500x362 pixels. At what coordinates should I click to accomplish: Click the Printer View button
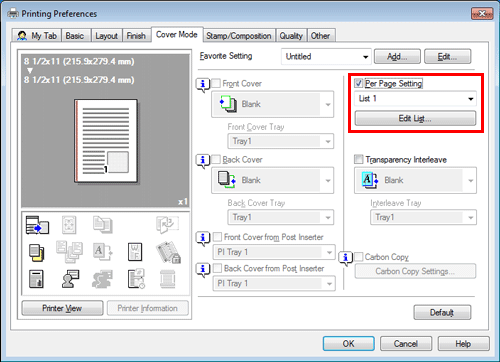click(62, 308)
